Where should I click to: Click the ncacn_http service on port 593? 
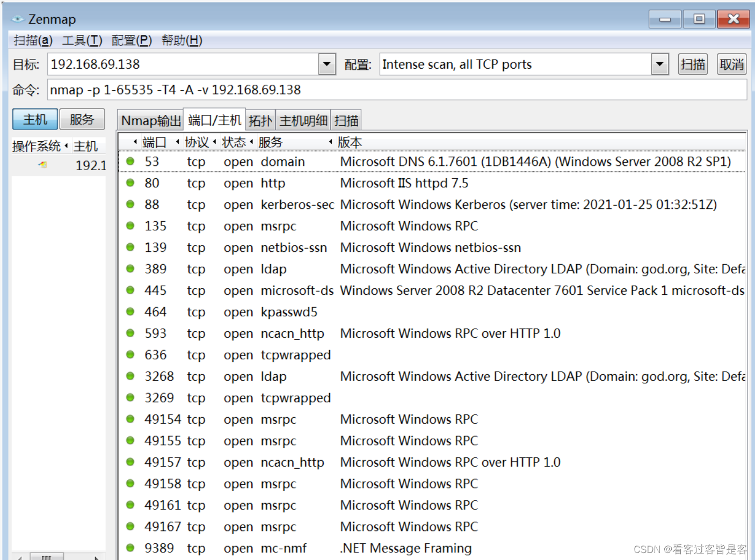click(x=293, y=333)
